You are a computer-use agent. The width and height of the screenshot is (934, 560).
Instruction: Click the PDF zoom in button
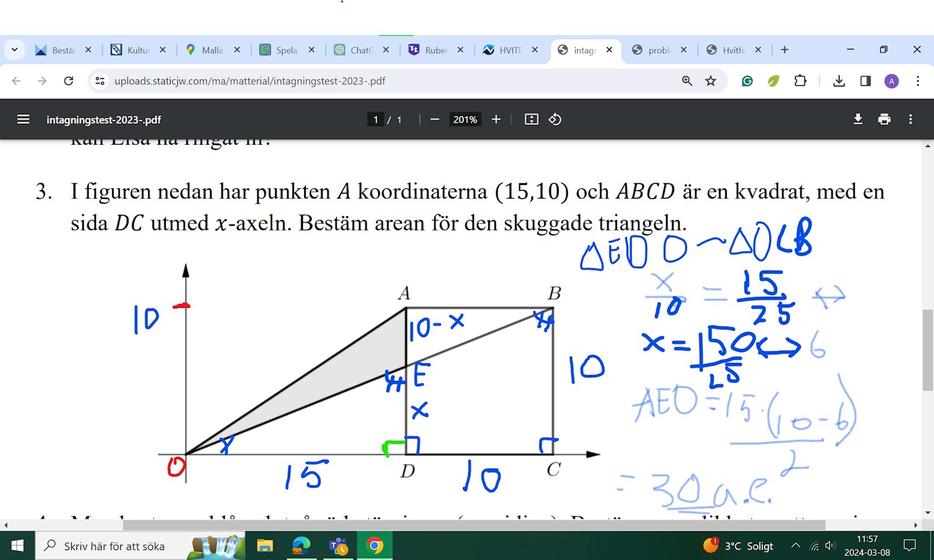tap(496, 120)
